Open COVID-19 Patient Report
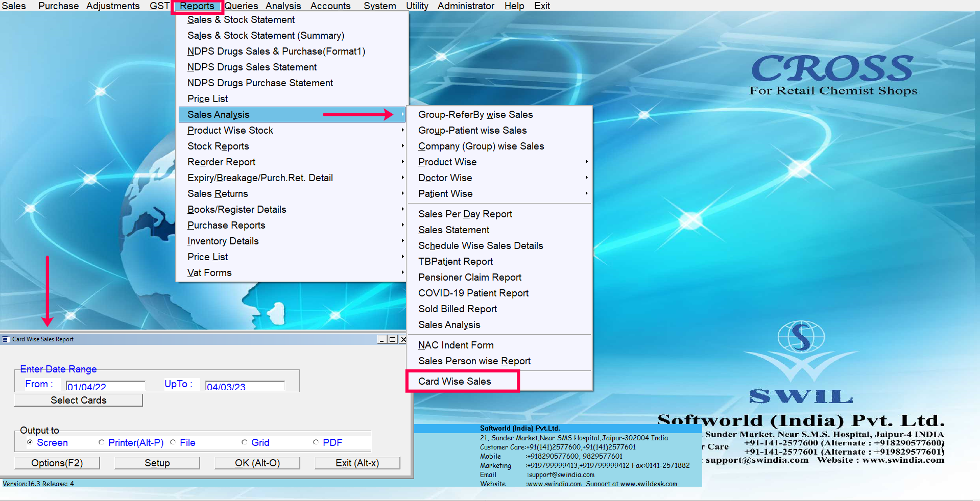Screen dimensions: 980x501 pyautogui.click(x=499, y=293)
